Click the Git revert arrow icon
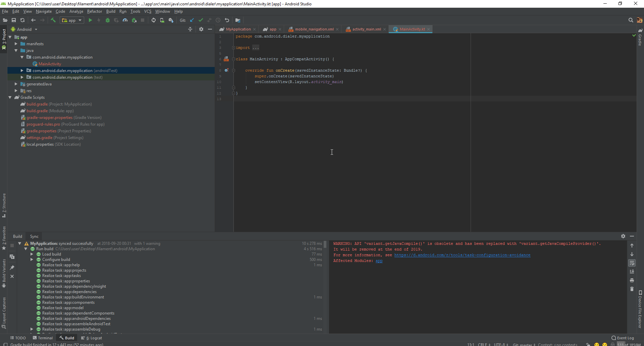The height and width of the screenshot is (346, 644). (x=227, y=20)
